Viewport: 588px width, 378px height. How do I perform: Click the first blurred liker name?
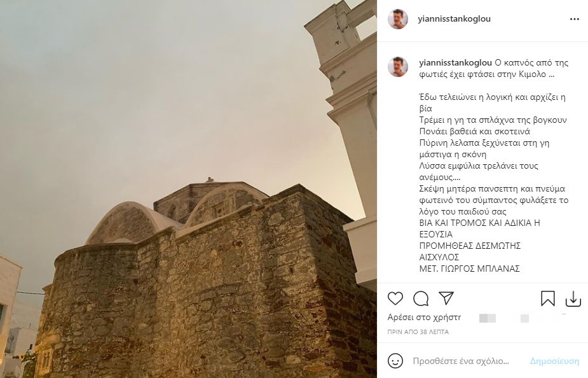tap(488, 318)
